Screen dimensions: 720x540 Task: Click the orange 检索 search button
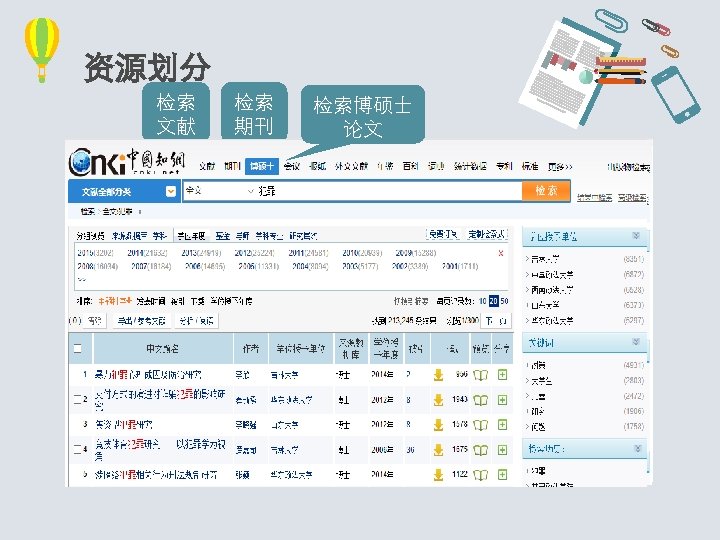(546, 191)
